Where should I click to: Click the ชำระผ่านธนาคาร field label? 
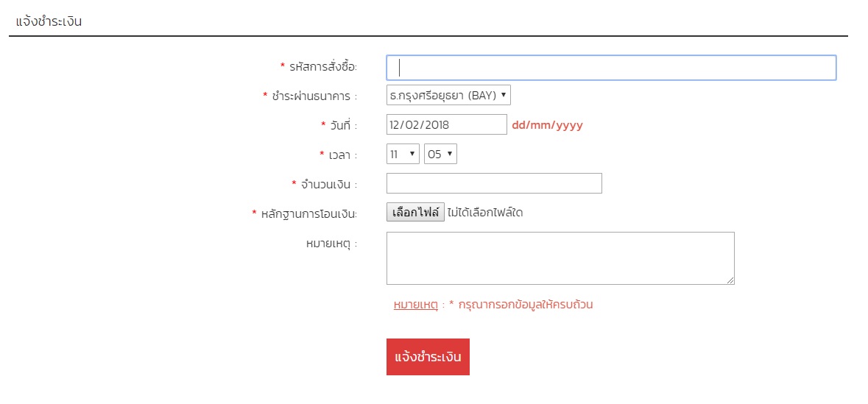click(x=314, y=96)
